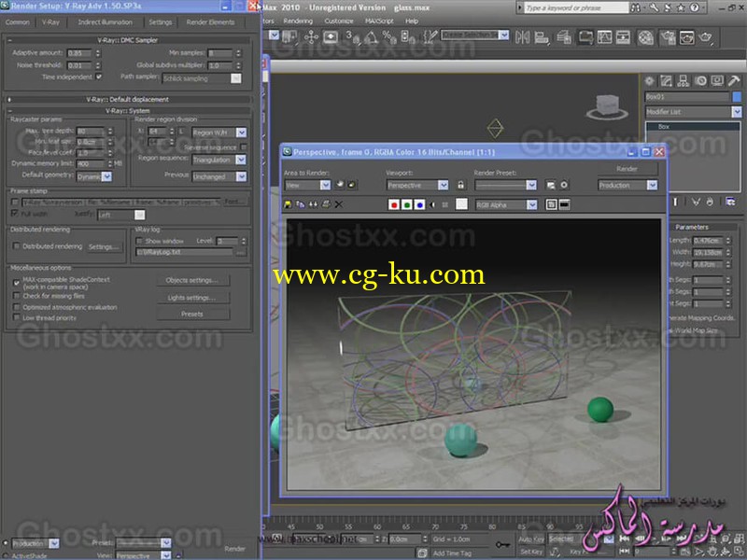The image size is (747, 560).
Task: Open Area to Render dropdown
Action: (307, 185)
